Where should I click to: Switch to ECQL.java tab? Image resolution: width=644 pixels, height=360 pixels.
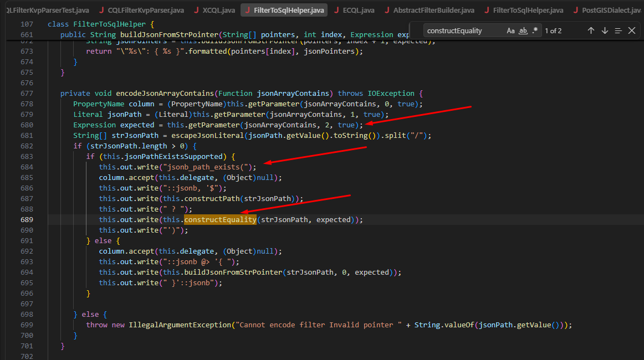354,11
